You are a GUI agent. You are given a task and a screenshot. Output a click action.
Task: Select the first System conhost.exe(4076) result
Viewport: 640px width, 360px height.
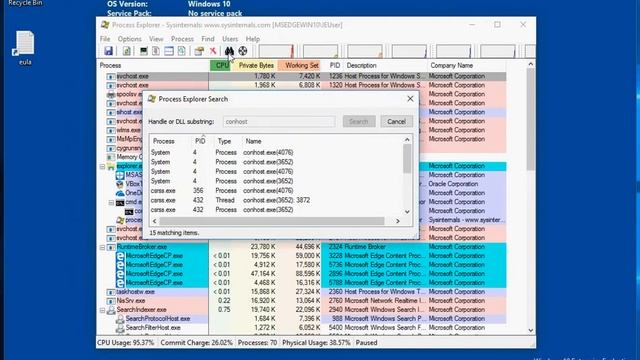click(276, 152)
